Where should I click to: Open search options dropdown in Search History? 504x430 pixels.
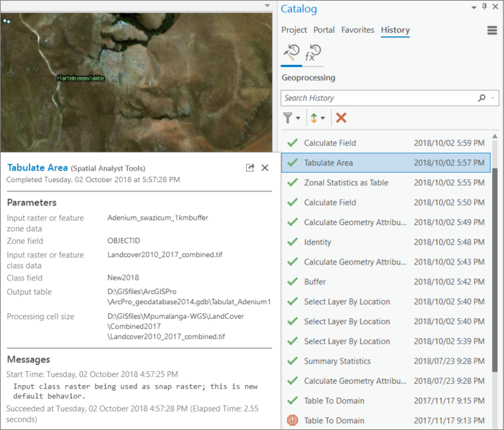[493, 98]
